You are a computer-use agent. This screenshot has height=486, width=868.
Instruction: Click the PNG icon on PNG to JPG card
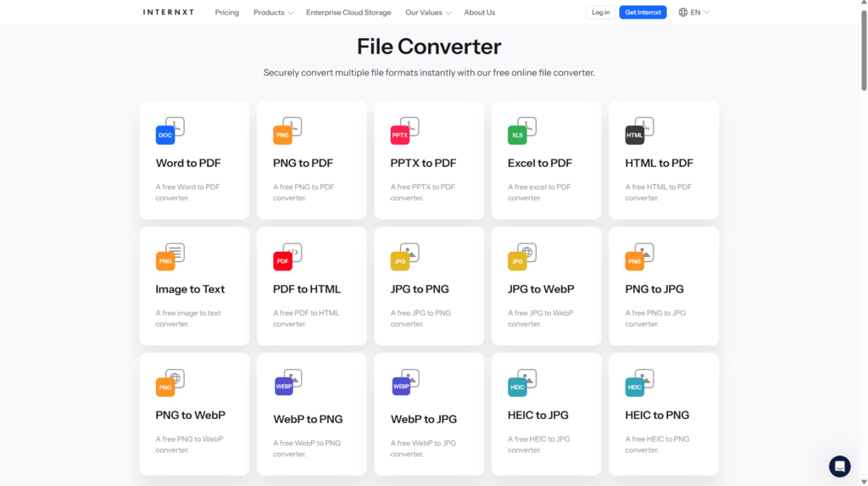tap(635, 261)
